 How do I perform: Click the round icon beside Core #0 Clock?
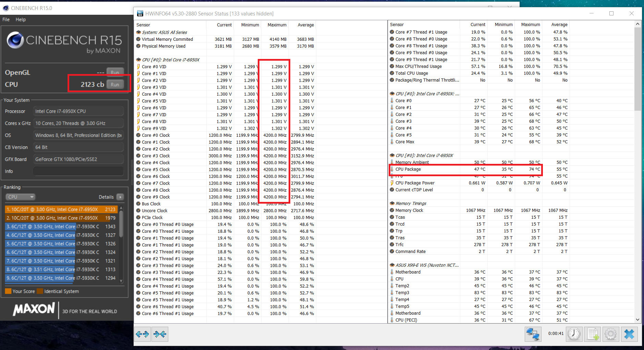click(138, 135)
